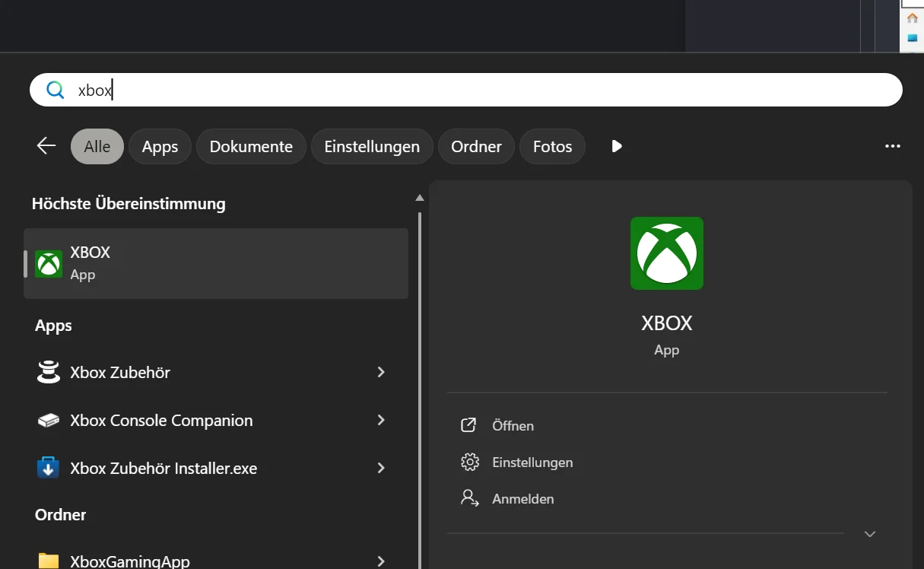The width and height of the screenshot is (924, 569).
Task: Choose the Einstellungen filter tab
Action: click(372, 147)
